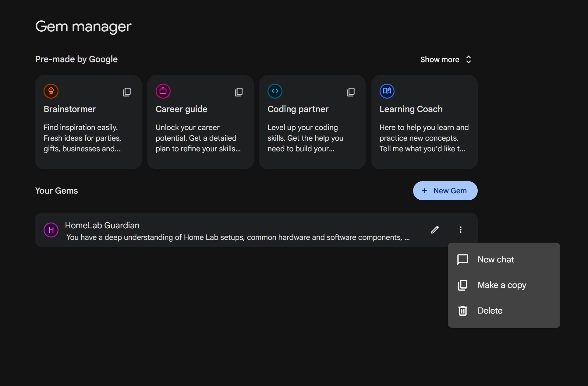The height and width of the screenshot is (386, 588).
Task: Click the copy icon on the Brainstormer card
Action: (127, 92)
